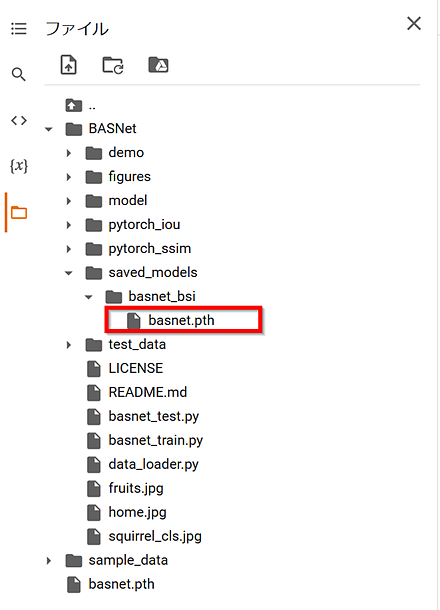
Task: Close the Files panel
Action: tap(414, 24)
